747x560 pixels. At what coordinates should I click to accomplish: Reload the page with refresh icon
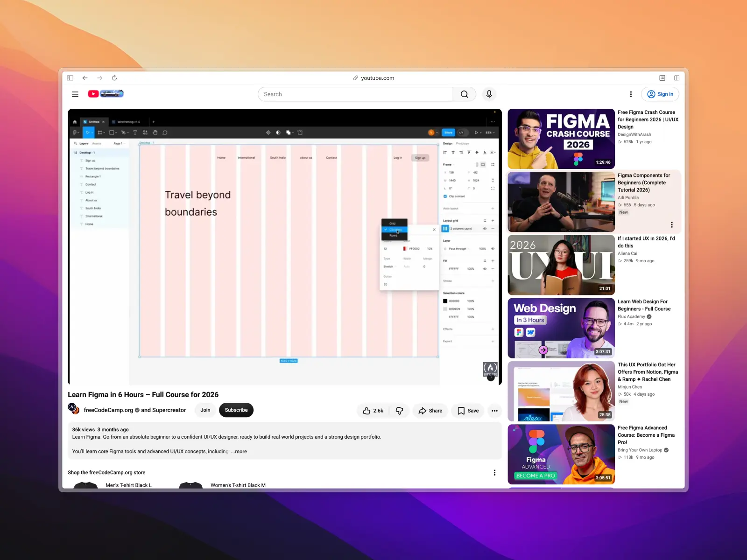(x=114, y=78)
